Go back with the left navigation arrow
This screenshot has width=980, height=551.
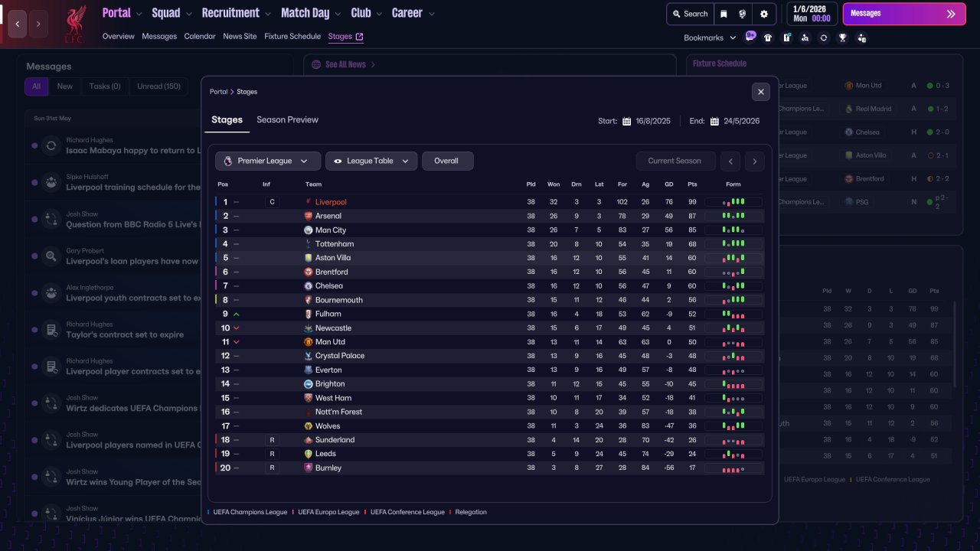click(18, 24)
